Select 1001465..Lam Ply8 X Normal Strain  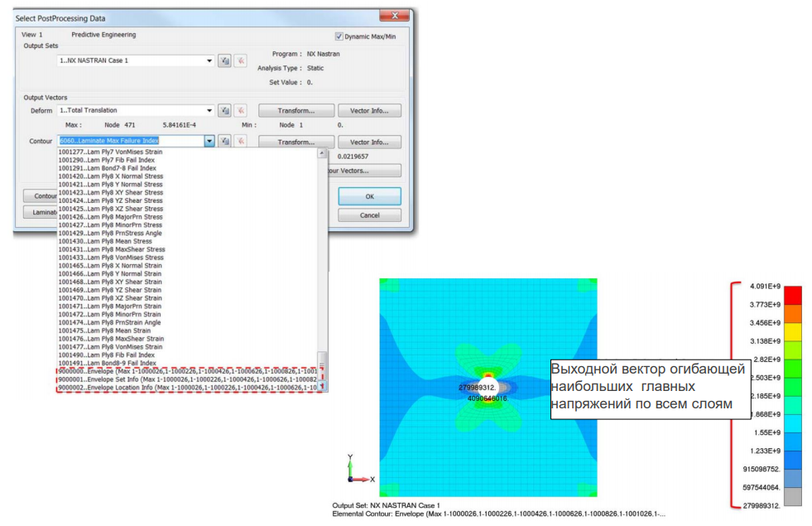click(x=110, y=266)
